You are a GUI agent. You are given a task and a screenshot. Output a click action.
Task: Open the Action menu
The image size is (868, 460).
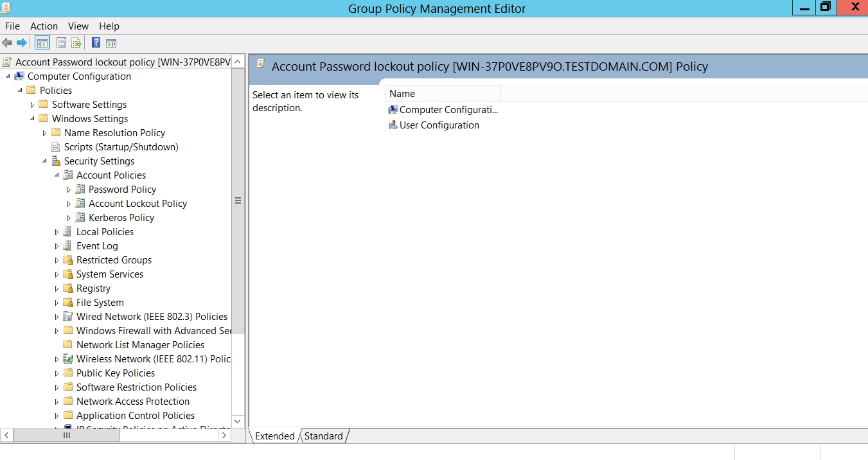tap(44, 26)
